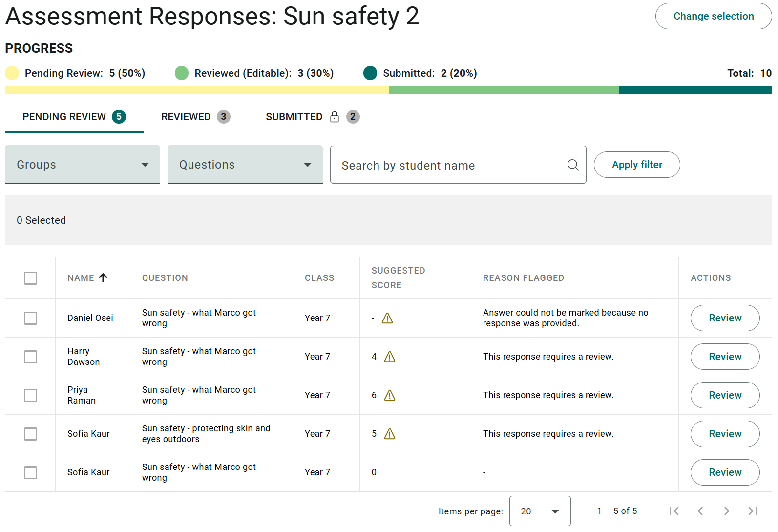This screenshot has width=778, height=532.
Task: Click the Change selection button
Action: pos(714,16)
